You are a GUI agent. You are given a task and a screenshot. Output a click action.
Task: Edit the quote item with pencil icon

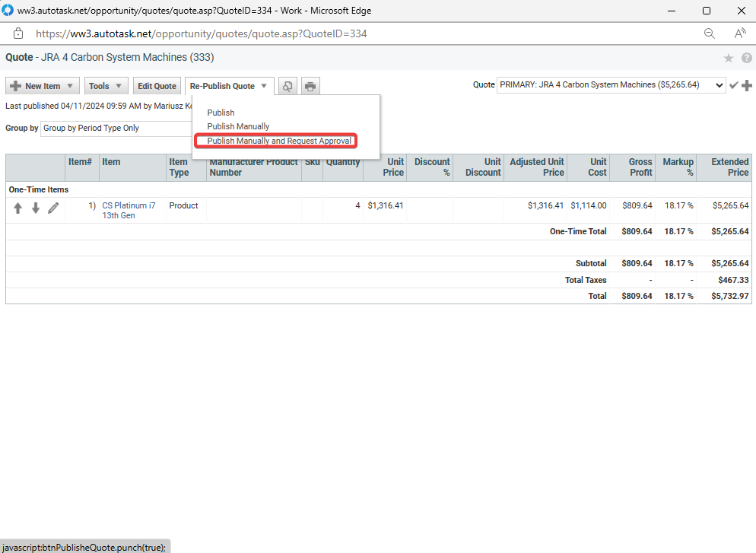pyautogui.click(x=53, y=208)
